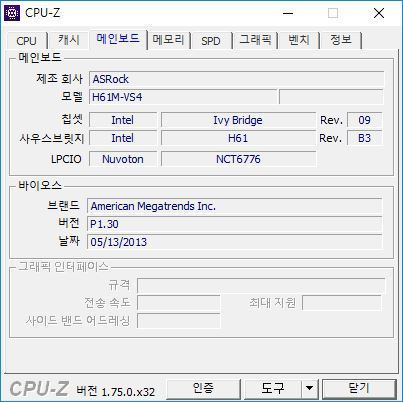Click the NCT6776 LPCIO value
The height and width of the screenshot is (402, 403).
(238, 159)
